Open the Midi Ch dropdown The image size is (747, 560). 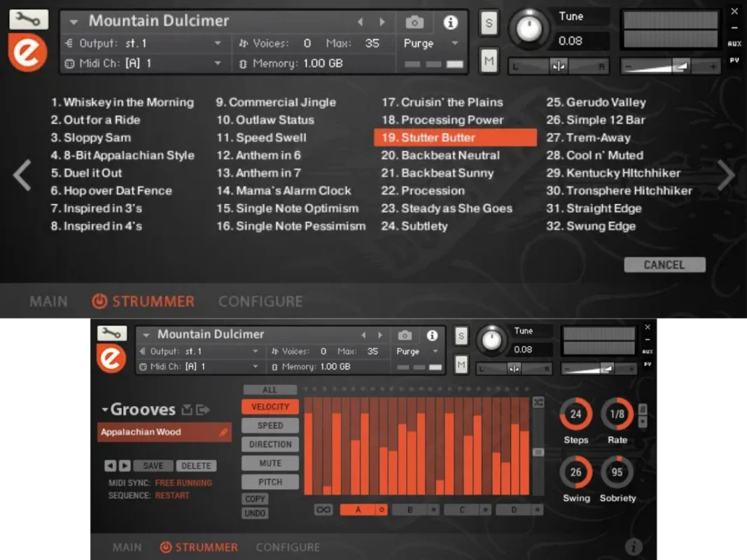[x=144, y=63]
